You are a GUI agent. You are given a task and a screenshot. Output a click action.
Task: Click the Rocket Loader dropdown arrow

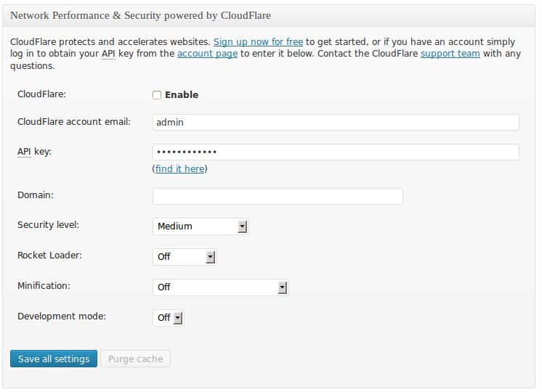211,257
